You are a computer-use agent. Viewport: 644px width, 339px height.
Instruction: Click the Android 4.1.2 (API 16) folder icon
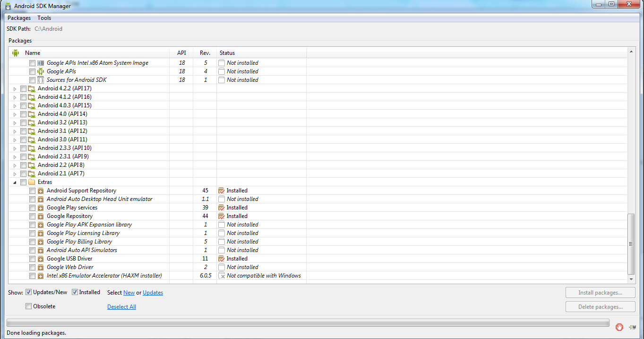point(32,97)
